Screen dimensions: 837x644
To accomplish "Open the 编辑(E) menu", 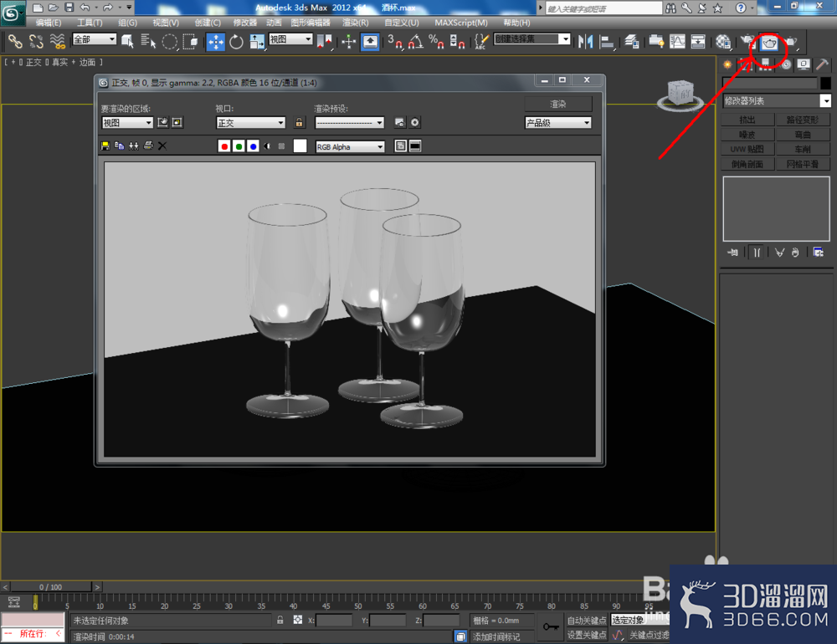I will tap(49, 23).
